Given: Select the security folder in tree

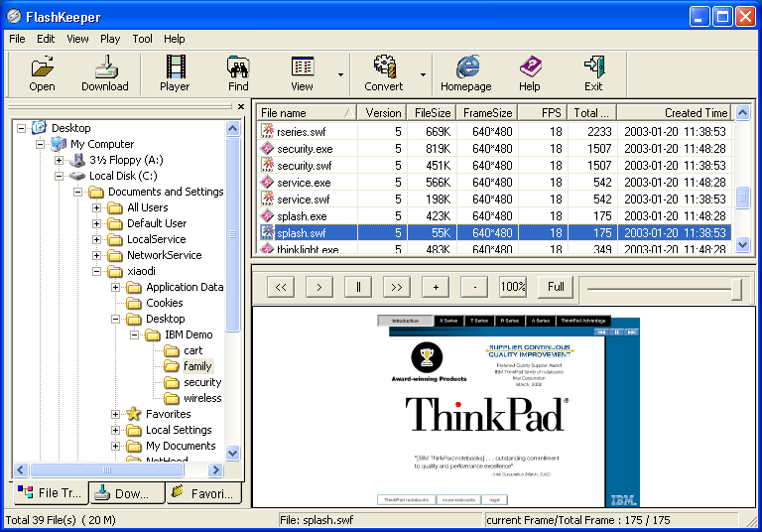Looking at the screenshot, I should click(x=202, y=382).
